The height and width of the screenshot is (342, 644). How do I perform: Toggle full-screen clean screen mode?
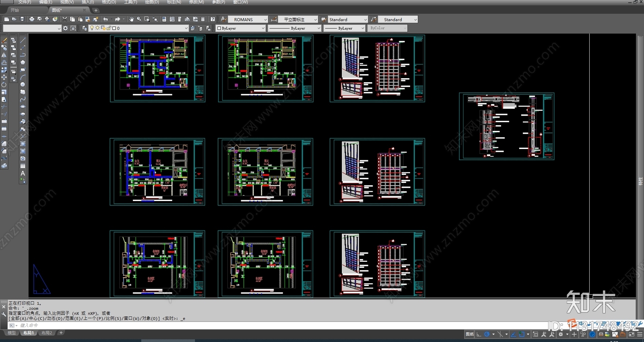(x=632, y=334)
